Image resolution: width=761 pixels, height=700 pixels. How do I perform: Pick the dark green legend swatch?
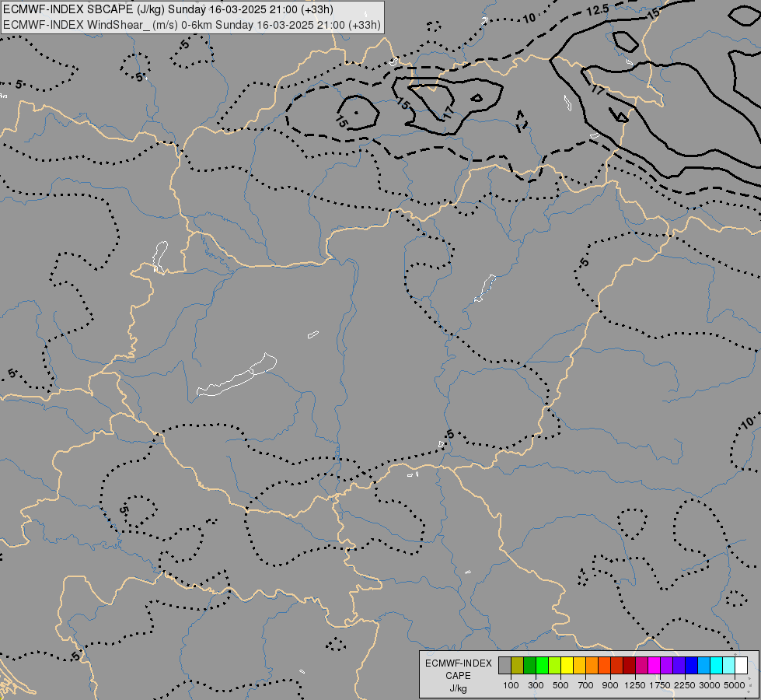(x=529, y=665)
